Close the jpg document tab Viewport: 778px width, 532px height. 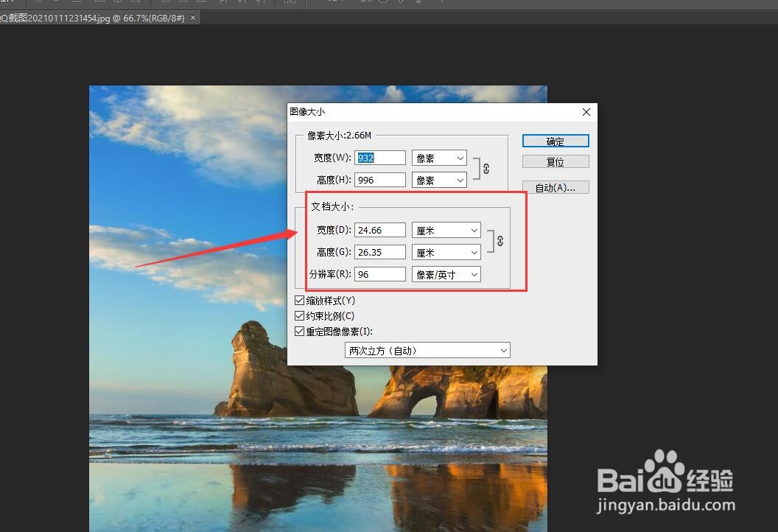pos(193,18)
